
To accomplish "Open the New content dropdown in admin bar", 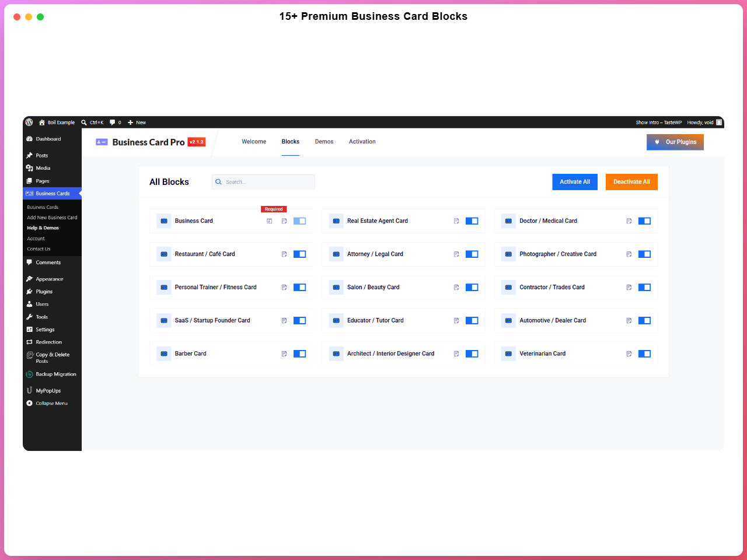I will point(137,123).
